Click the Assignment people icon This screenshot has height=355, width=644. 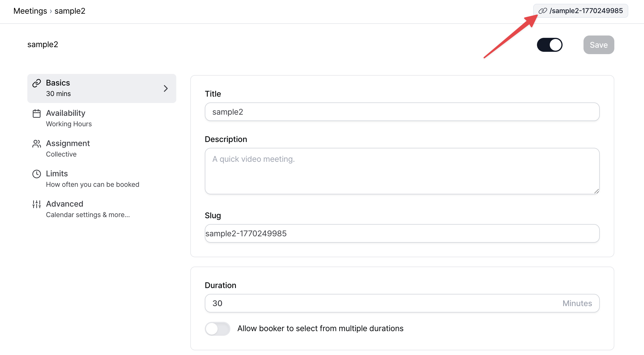tap(37, 144)
